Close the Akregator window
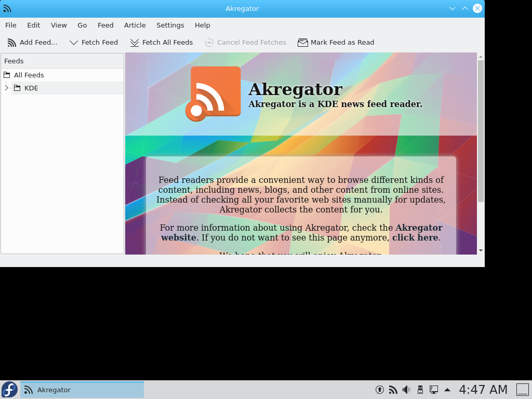Viewport: 532px width, 399px height. pyautogui.click(x=477, y=8)
